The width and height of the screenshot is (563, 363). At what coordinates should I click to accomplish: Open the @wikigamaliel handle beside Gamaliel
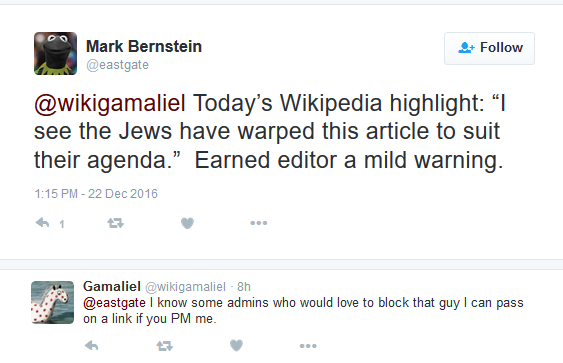pyautogui.click(x=185, y=287)
